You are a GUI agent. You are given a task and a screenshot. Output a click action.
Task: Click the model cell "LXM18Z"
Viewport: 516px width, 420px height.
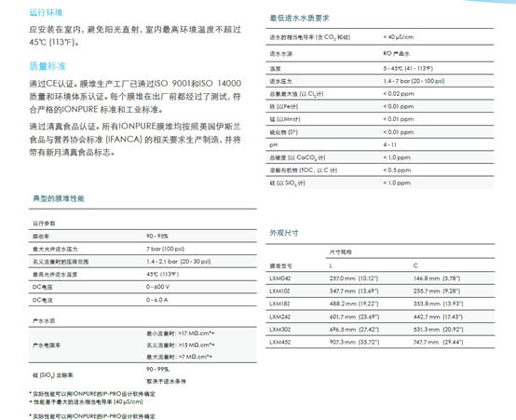click(279, 304)
